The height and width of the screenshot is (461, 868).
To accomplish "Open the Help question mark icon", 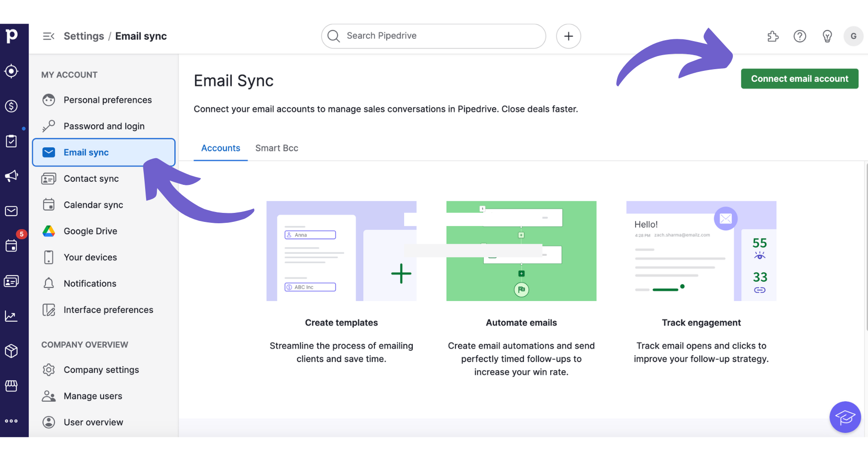I will [800, 36].
